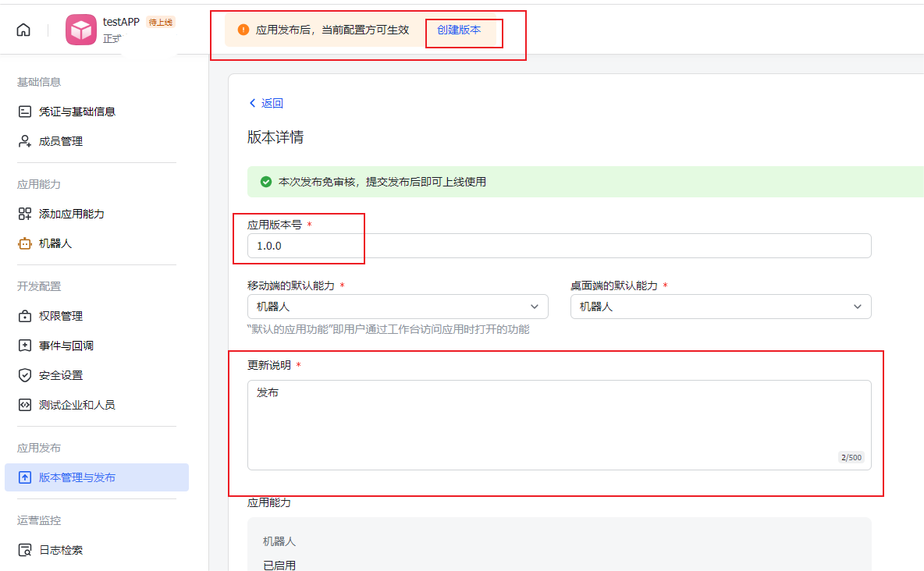This screenshot has width=924, height=571.
Task: Click the 凭证与基础信息 sidebar icon
Action: (25, 112)
